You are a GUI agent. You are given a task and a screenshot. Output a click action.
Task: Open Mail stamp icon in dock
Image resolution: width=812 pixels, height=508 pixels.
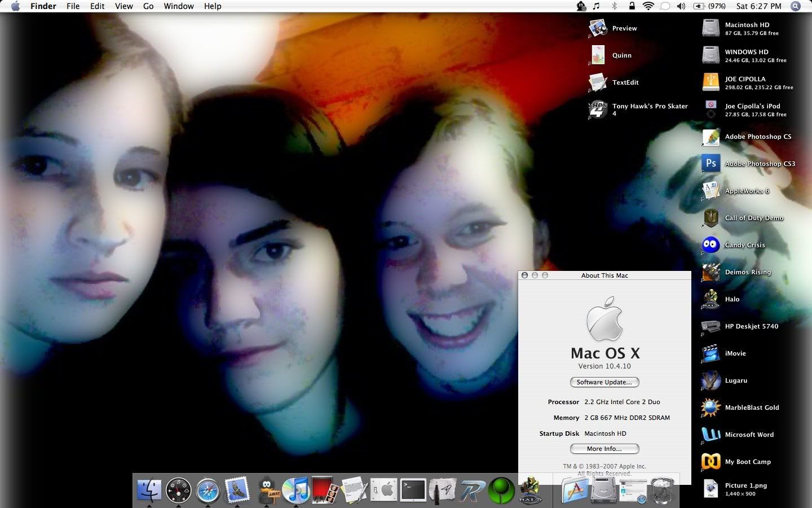[x=237, y=490]
